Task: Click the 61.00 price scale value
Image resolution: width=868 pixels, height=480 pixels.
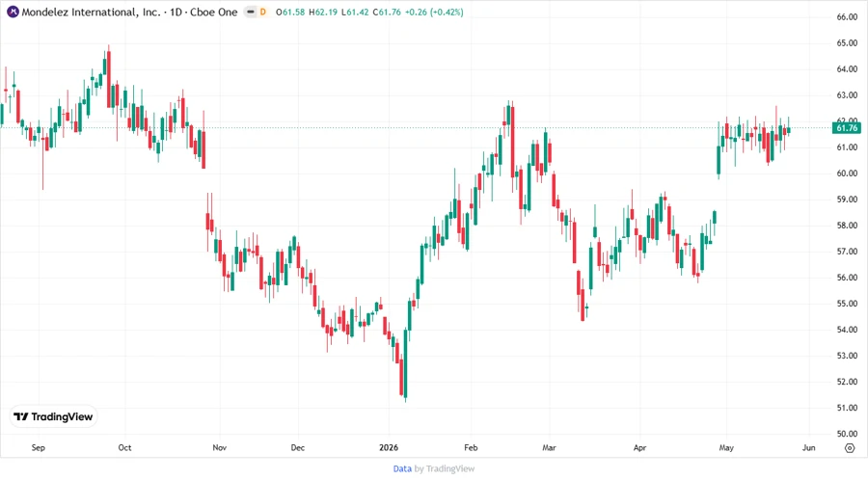Action: tap(847, 147)
